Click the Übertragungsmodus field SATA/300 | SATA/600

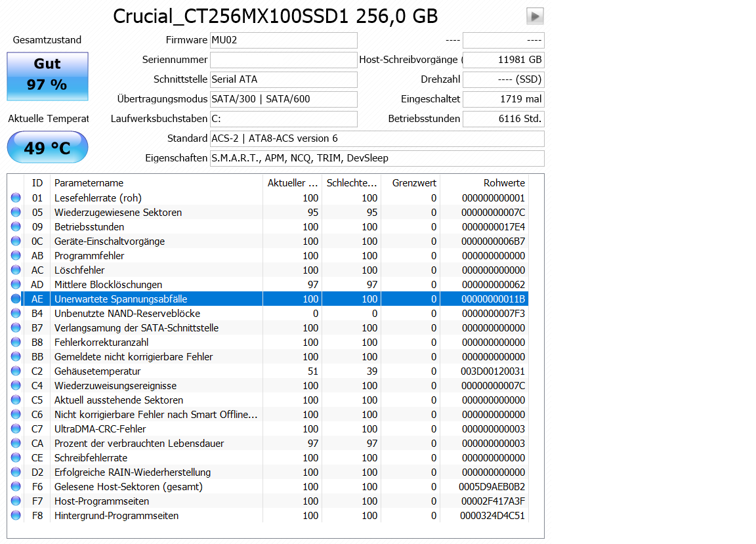click(283, 99)
